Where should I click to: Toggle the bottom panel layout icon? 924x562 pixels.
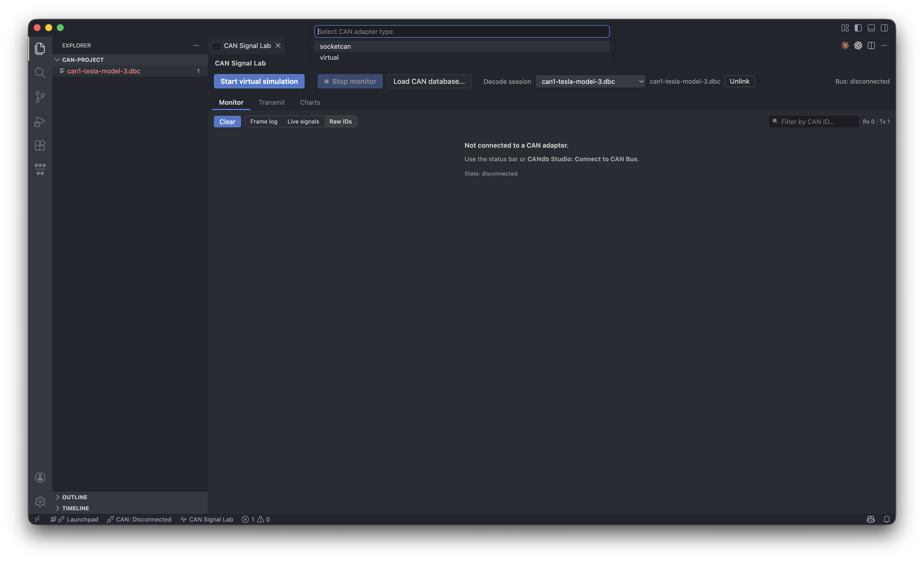pos(871,28)
